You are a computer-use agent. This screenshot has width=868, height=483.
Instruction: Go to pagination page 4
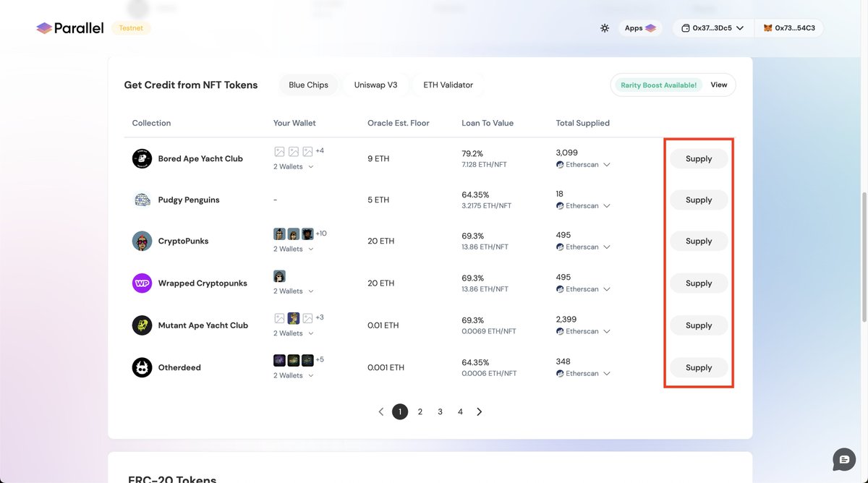tap(460, 411)
